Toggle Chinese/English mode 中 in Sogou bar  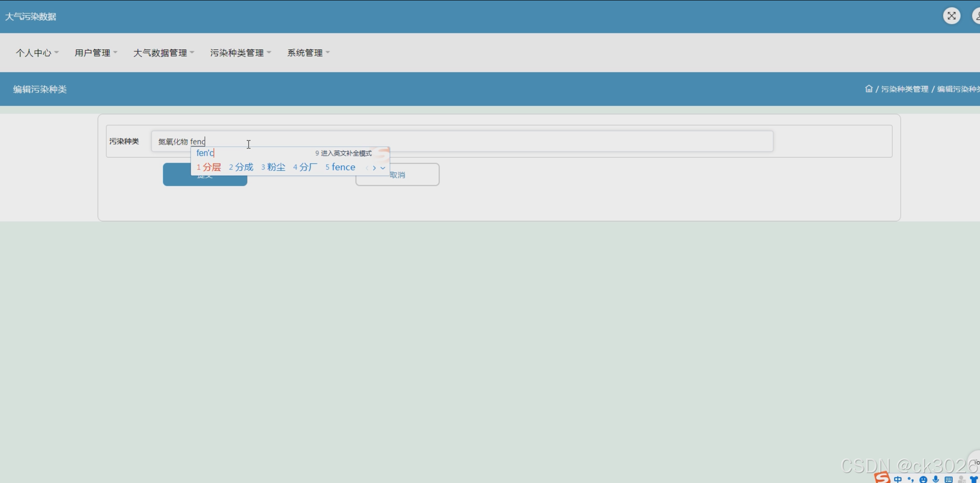(898, 480)
